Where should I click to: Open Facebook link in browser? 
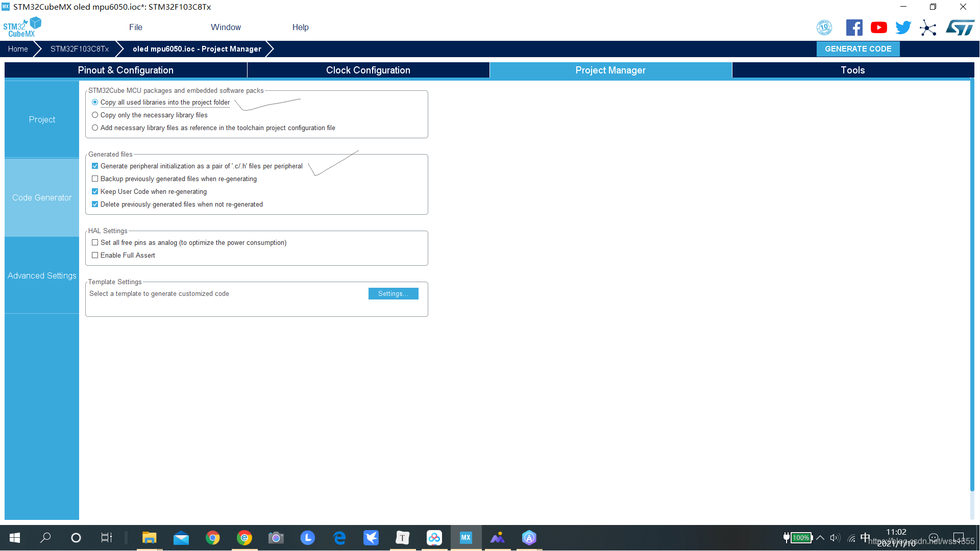coord(855,28)
